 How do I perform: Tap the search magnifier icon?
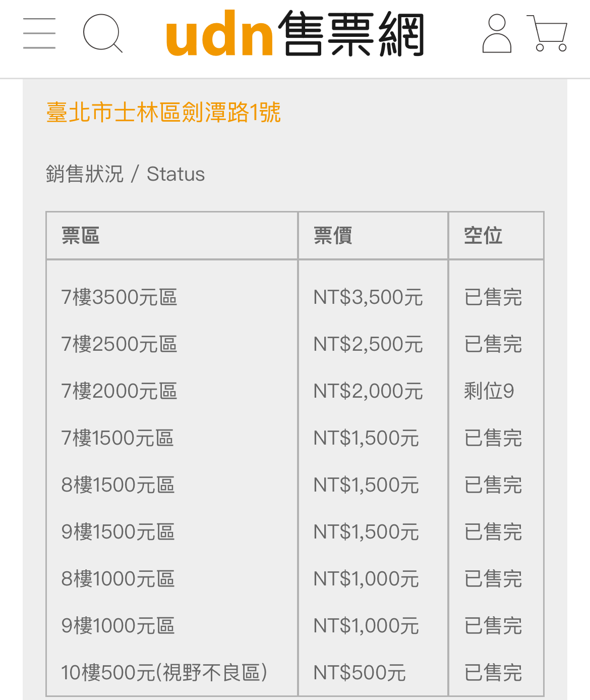pyautogui.click(x=103, y=33)
